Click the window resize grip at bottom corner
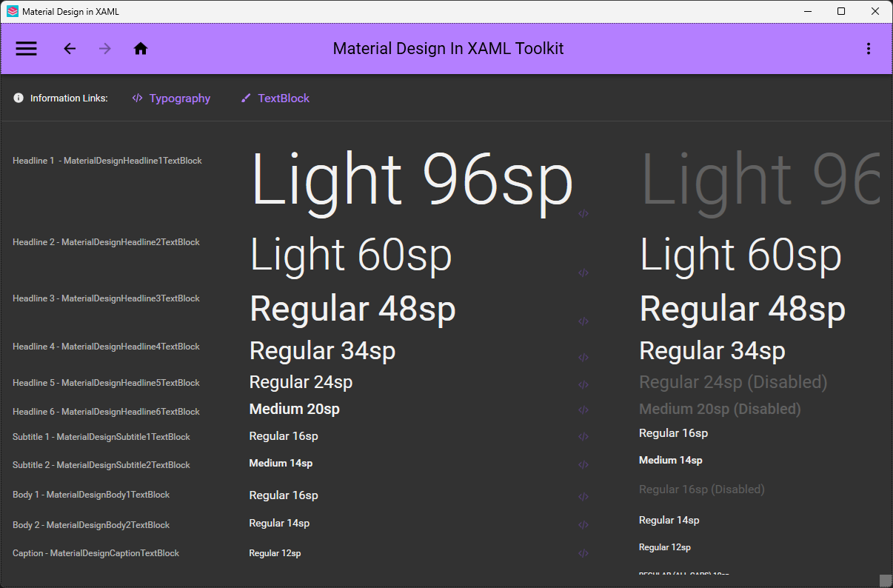The height and width of the screenshot is (588, 893). (885, 580)
